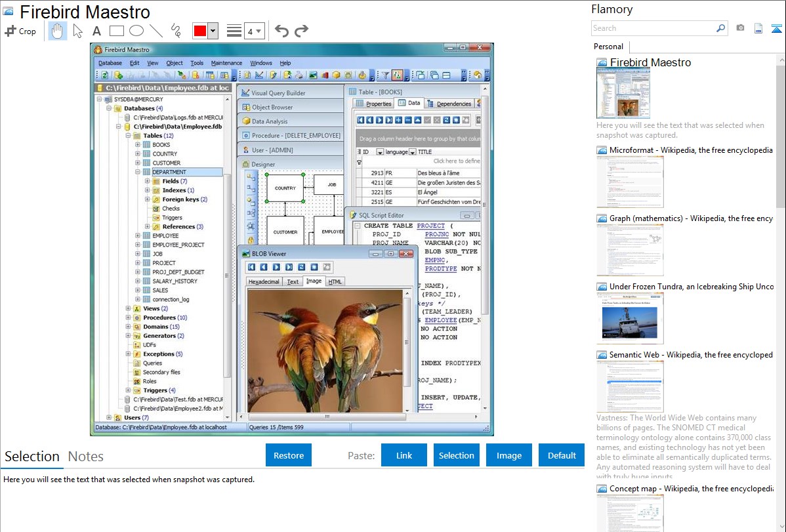The image size is (786, 532).
Task: Open the Microformat Wikipedia snapshot thumbnail
Action: tap(630, 182)
